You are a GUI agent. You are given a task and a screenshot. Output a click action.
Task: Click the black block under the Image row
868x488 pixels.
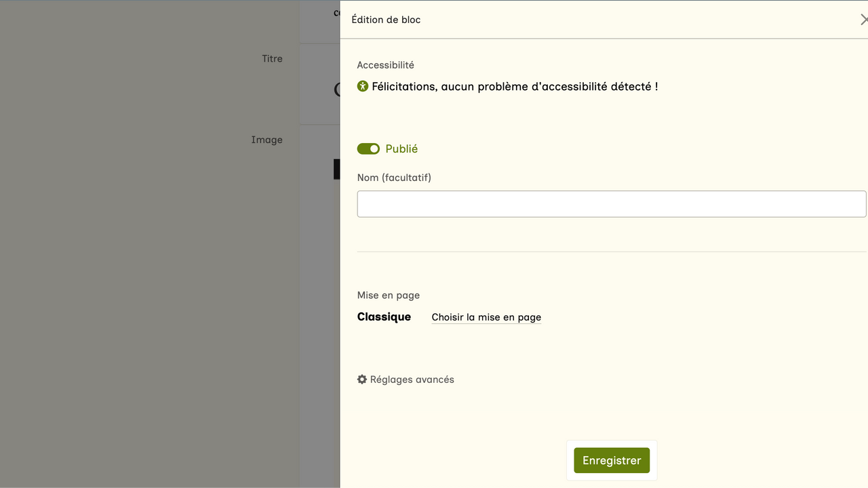336,169
